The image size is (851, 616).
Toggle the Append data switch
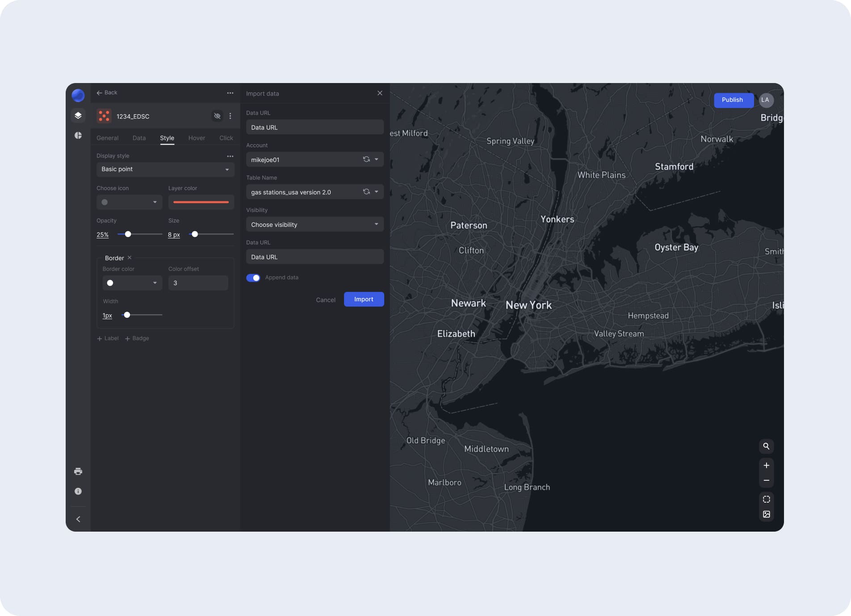click(x=253, y=278)
